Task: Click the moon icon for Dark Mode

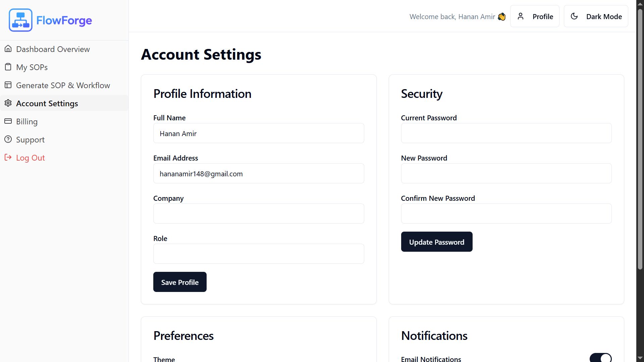Action: click(x=574, y=16)
